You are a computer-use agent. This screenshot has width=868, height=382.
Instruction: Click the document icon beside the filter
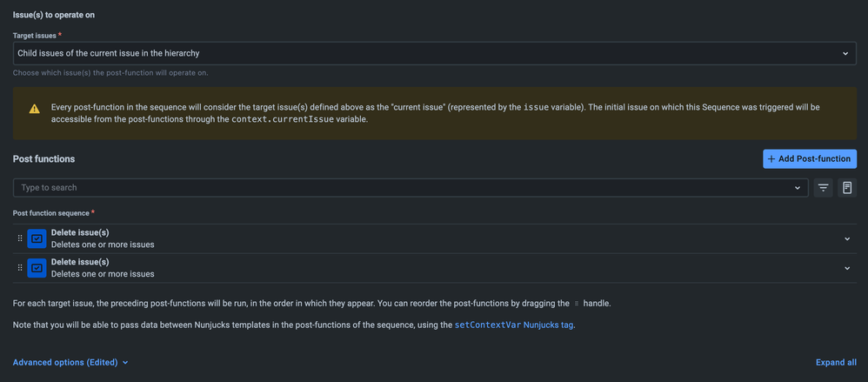tap(847, 187)
